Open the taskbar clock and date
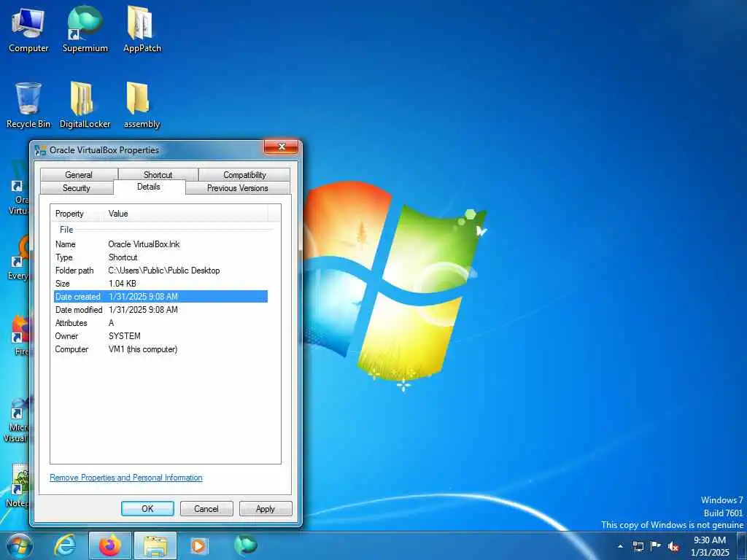The image size is (747, 560). pos(709,546)
